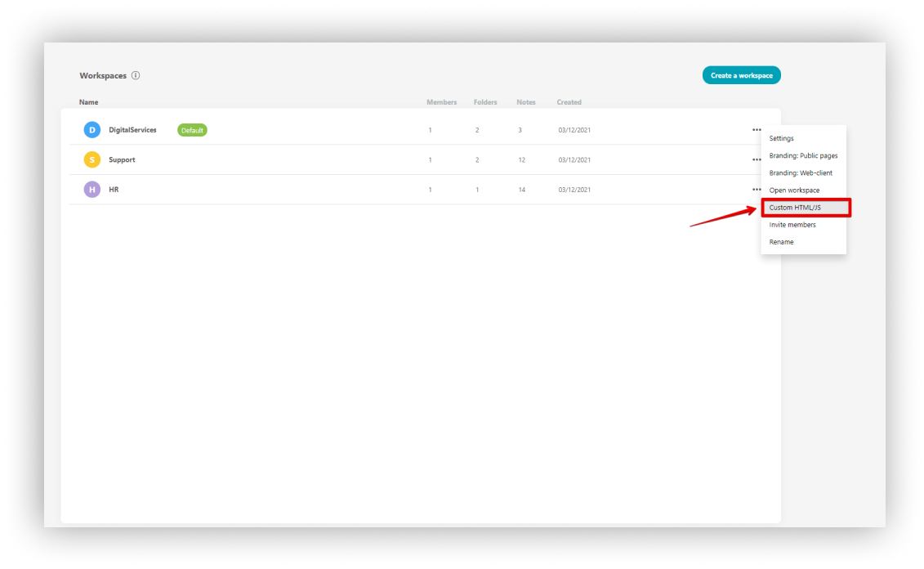Click the Support row created date
This screenshot has height=569, width=924.
click(x=574, y=159)
